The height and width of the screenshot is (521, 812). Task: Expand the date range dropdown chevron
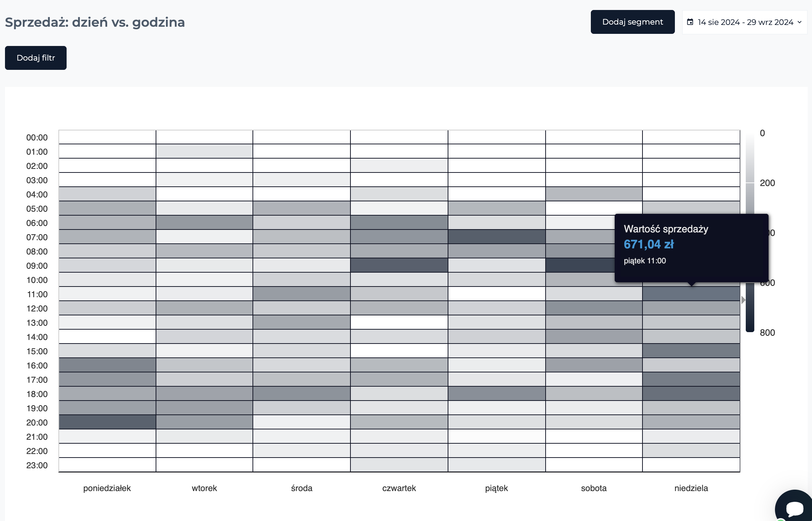pyautogui.click(x=800, y=22)
